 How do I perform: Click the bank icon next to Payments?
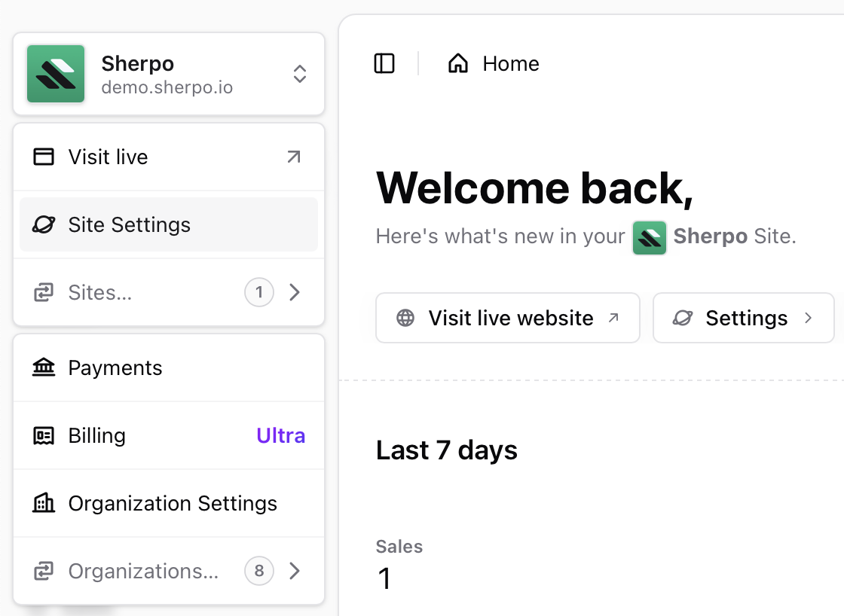[44, 367]
